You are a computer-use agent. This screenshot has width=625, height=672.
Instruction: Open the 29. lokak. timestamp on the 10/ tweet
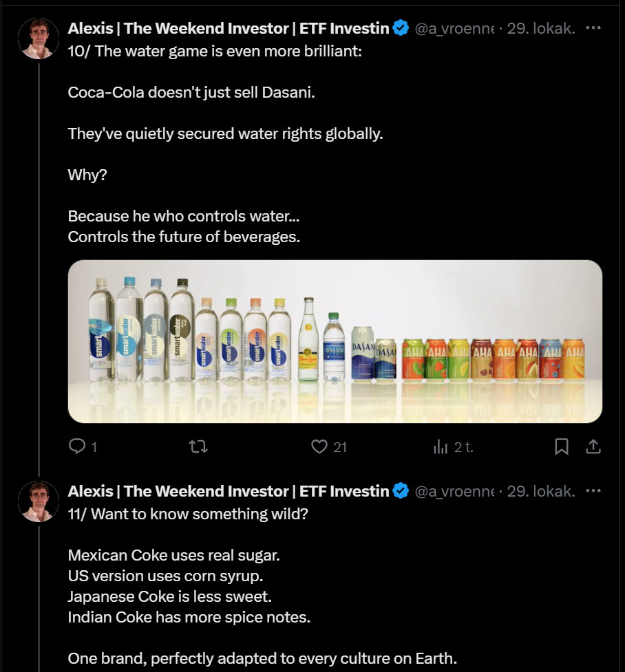coord(540,28)
